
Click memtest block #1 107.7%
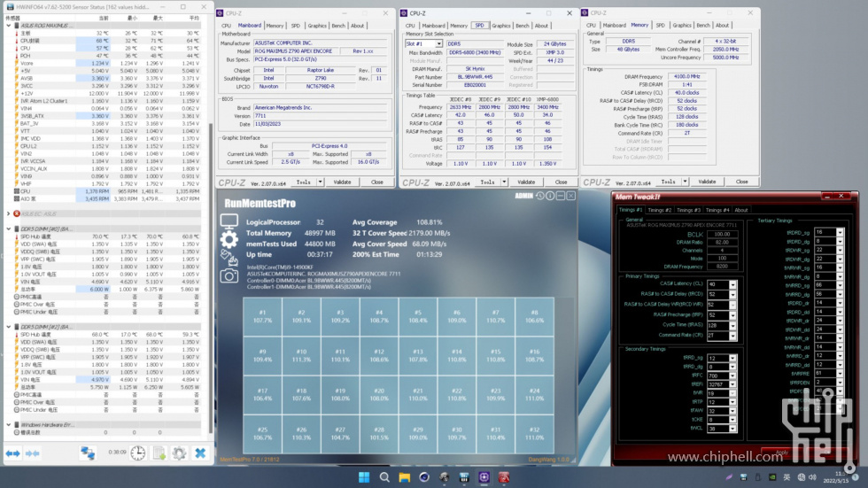coord(262,316)
